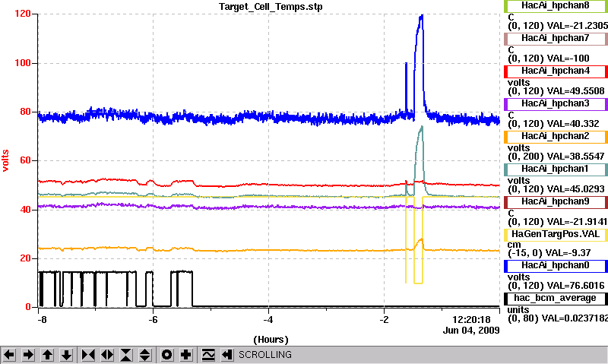Click the (-15, 0) VAL=-9.37 reading
The width and height of the screenshot is (608, 364).
coord(549,253)
